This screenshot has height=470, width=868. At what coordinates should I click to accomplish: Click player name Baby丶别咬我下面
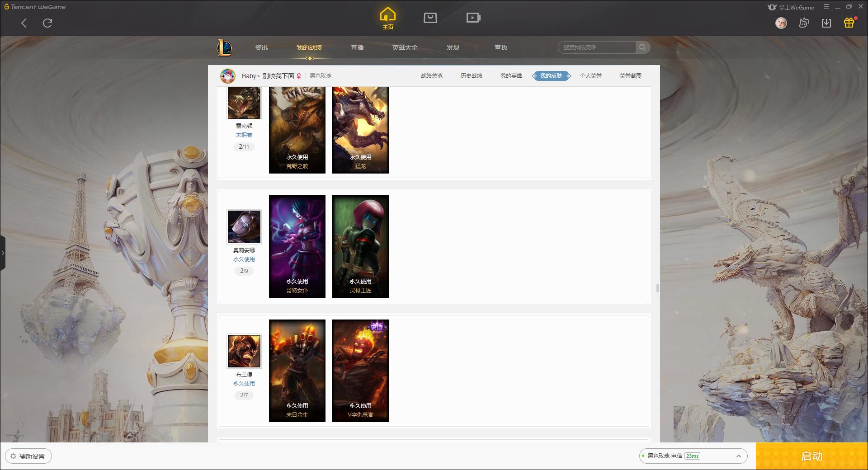point(268,76)
